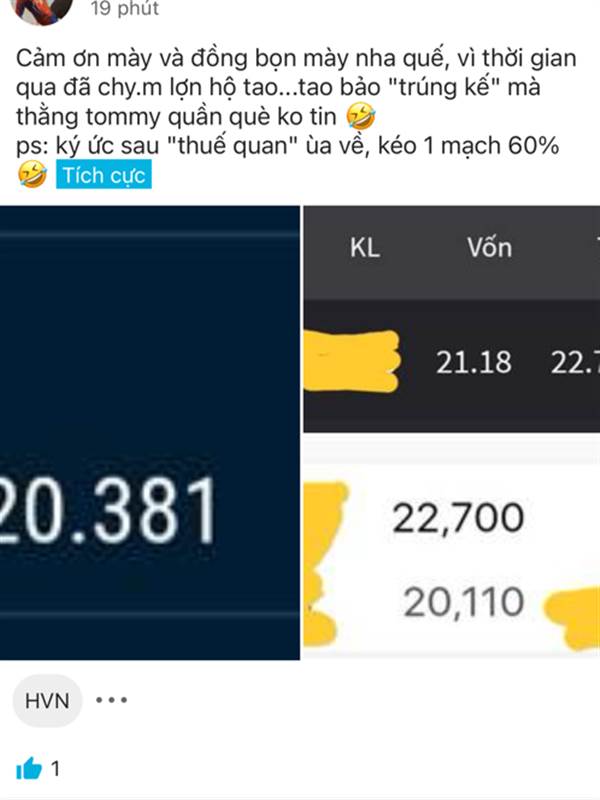Click the 22,700 price value
This screenshot has height=800, width=600.
click(458, 518)
